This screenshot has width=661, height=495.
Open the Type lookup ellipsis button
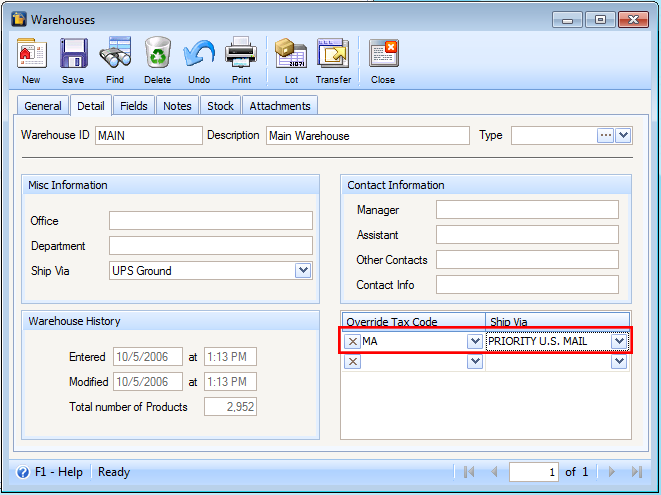tap(605, 136)
